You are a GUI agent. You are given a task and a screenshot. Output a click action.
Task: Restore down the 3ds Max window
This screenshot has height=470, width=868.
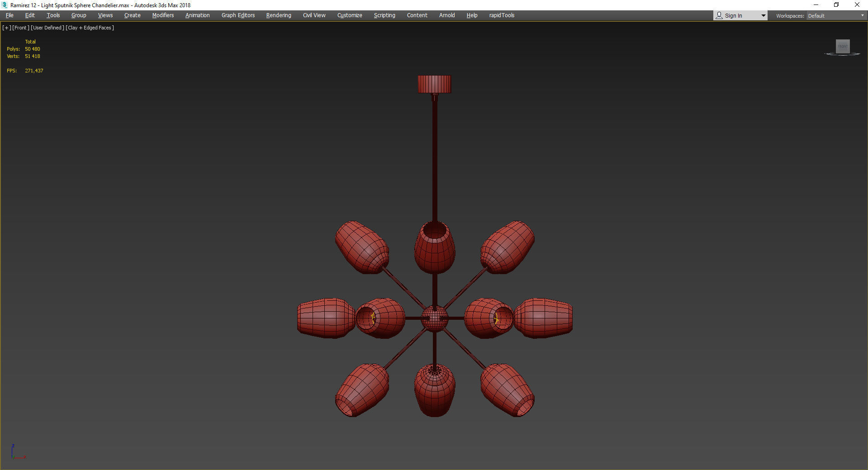tap(836, 5)
